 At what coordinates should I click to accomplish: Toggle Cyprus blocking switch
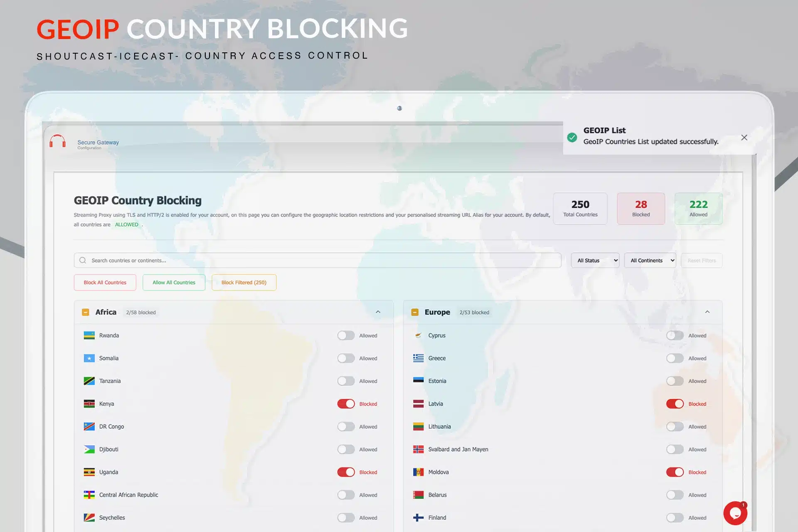click(x=675, y=335)
